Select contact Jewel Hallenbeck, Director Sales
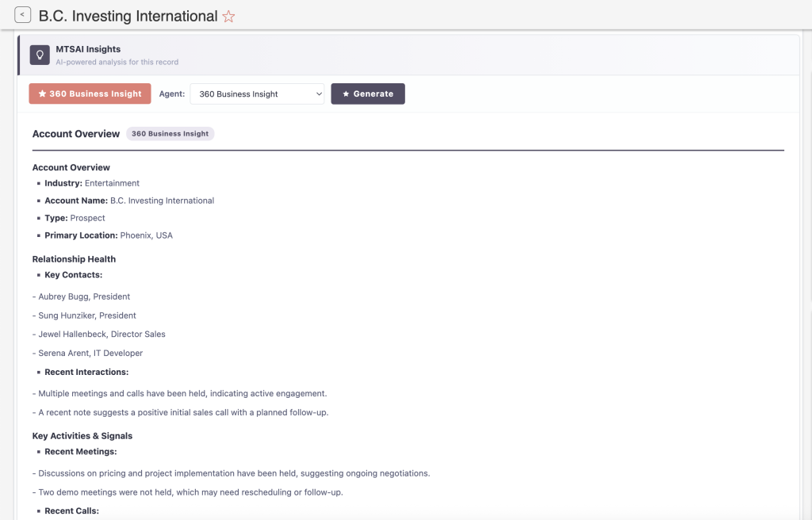Screen dimensions: 812x520 pos(101,335)
